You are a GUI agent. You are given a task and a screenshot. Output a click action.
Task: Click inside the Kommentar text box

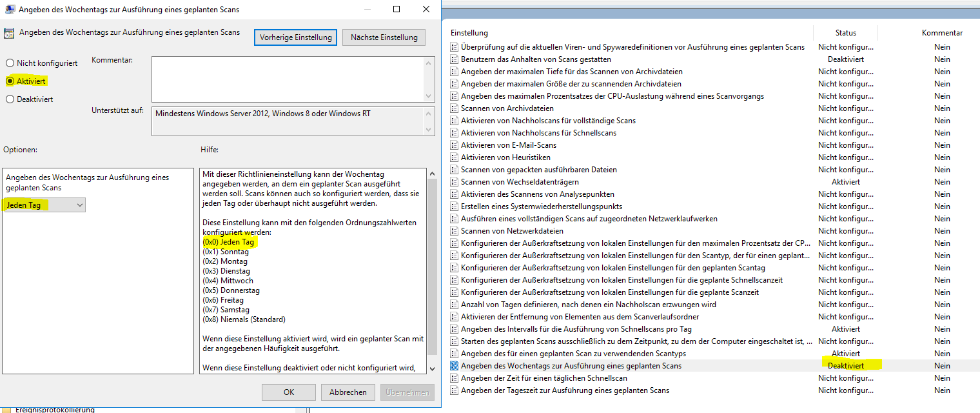click(288, 79)
